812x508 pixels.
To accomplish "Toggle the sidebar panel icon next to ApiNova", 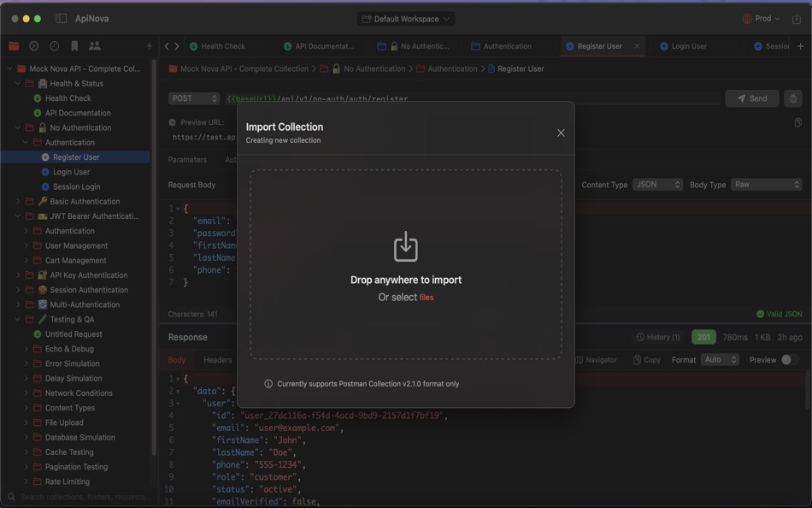I will tap(61, 19).
